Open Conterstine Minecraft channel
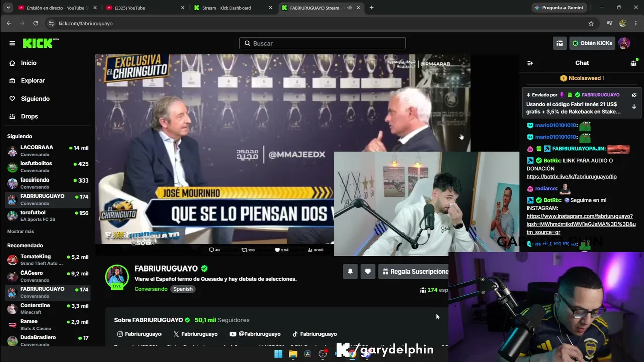The image size is (644, 362). pos(48,309)
